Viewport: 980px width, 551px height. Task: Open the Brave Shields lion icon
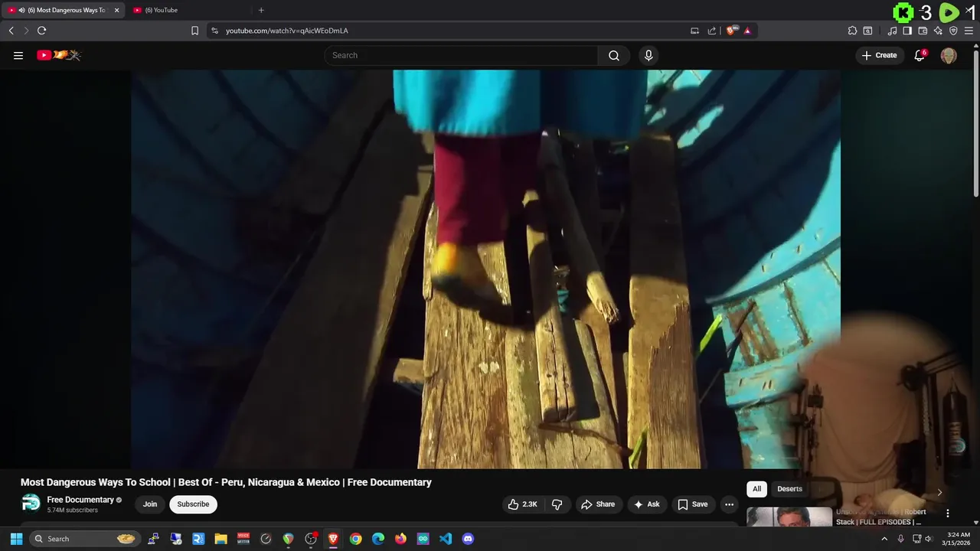[x=731, y=31]
